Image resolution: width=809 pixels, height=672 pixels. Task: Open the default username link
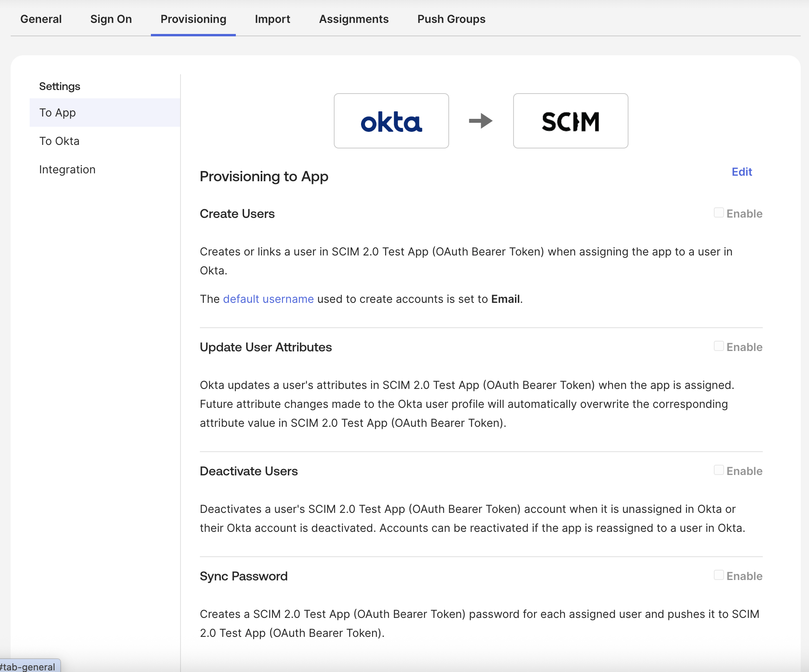(268, 299)
